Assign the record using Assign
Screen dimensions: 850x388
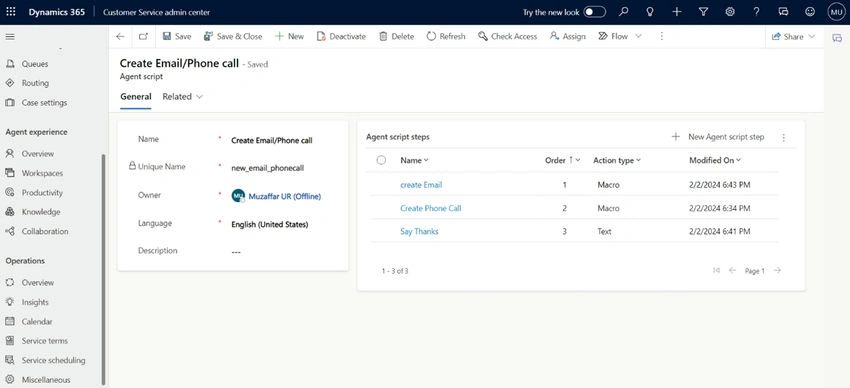coord(568,36)
